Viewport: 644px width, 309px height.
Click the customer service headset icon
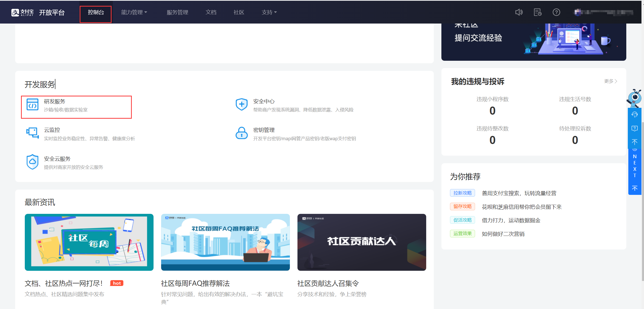634,115
